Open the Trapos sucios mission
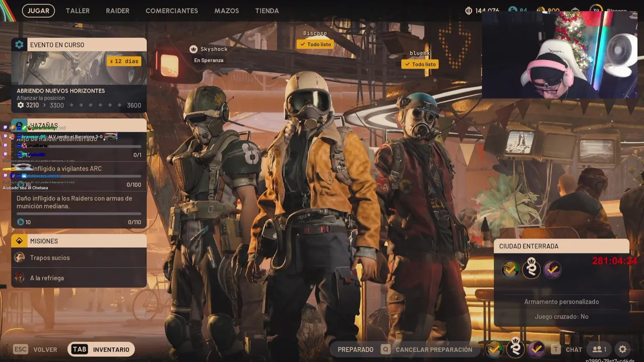This screenshot has height=362, width=644. pos(79,257)
